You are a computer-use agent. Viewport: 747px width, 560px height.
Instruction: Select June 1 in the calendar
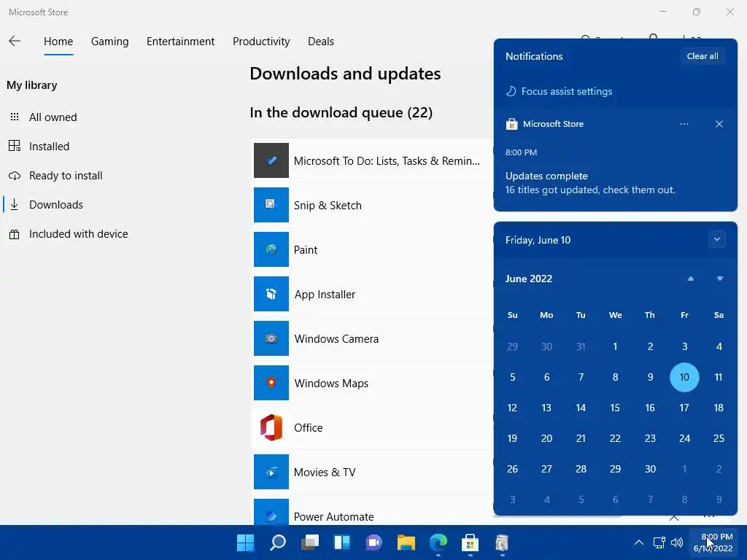[x=615, y=346]
